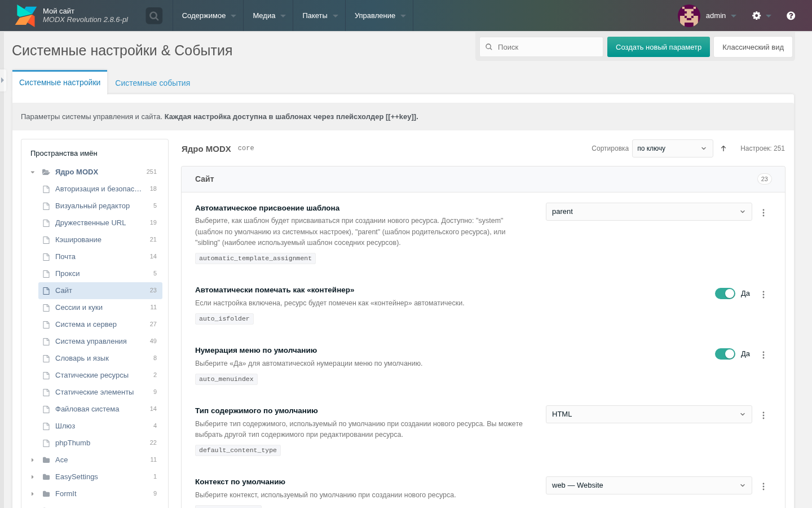
Task: Select the highlighted Сайт category
Action: pyautogui.click(x=100, y=291)
